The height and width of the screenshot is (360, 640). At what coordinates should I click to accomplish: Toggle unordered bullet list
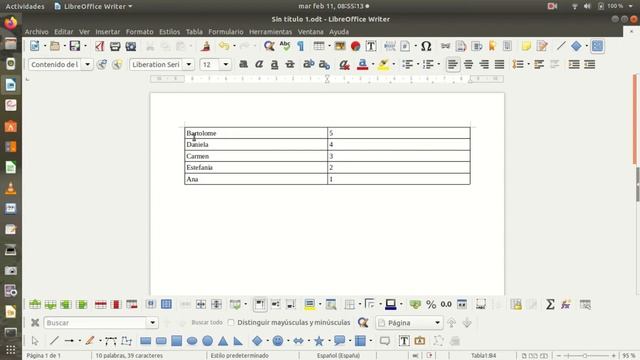coord(407,64)
